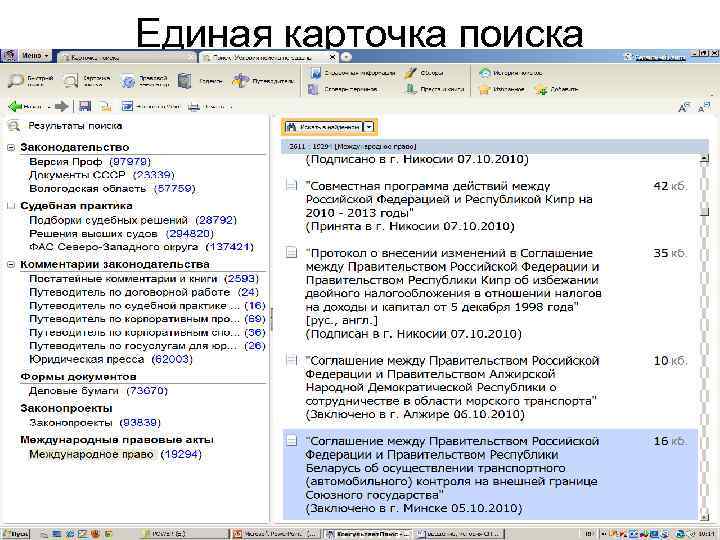This screenshot has width=720, height=540.
Task: Open the find-in-list dropdown arrow
Action: [x=369, y=127]
